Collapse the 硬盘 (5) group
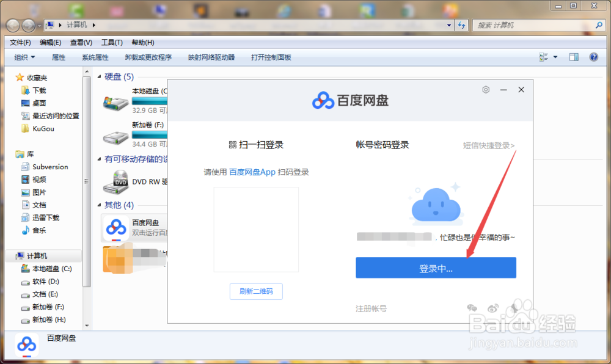Image resolution: width=611 pixels, height=364 pixels. (99, 77)
